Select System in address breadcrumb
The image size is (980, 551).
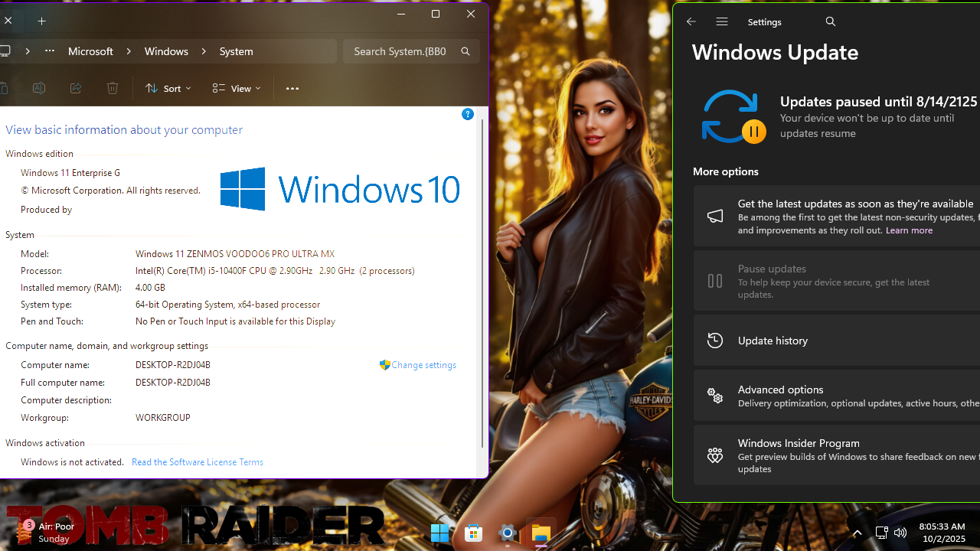point(236,51)
